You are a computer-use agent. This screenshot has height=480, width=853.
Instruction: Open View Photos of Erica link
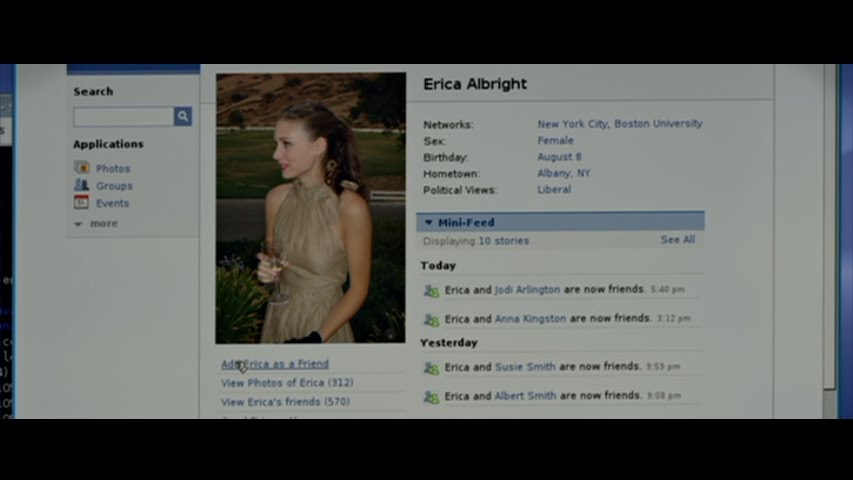[287, 383]
